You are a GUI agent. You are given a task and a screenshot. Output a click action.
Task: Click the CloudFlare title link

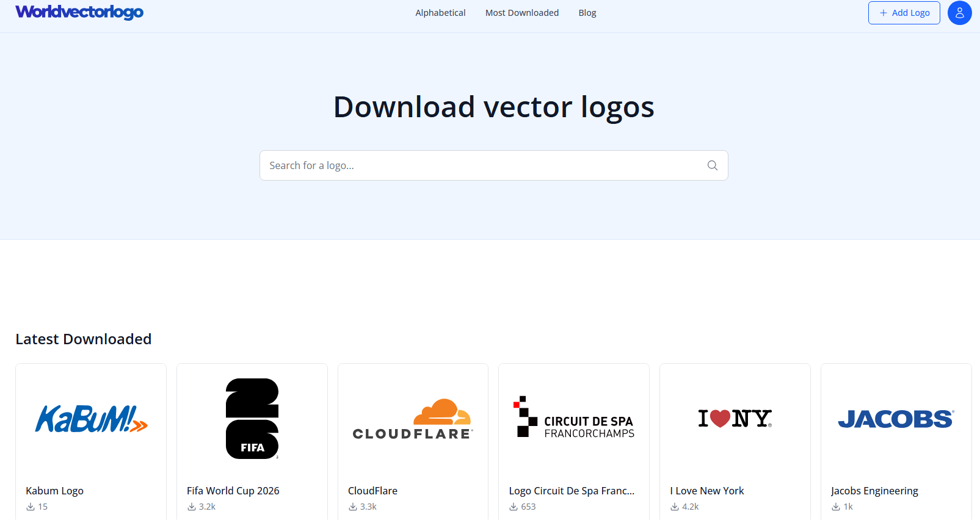[372, 491]
